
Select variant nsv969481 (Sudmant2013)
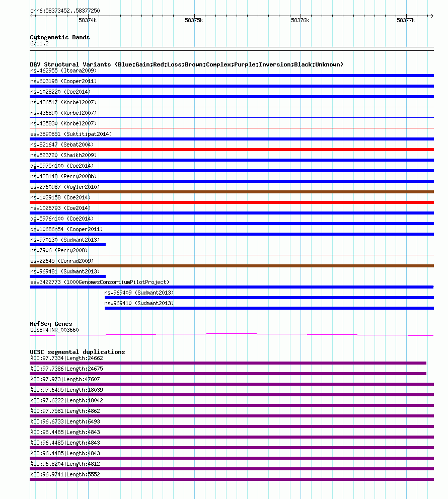(65, 271)
